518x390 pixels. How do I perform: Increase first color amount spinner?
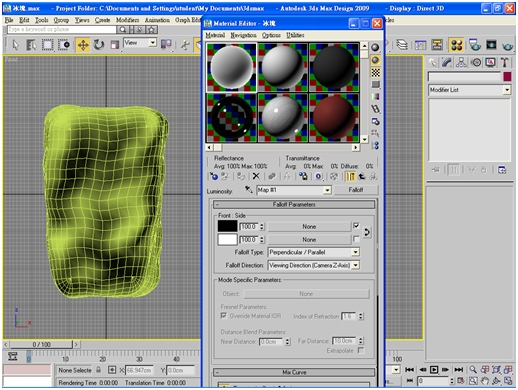pos(262,224)
